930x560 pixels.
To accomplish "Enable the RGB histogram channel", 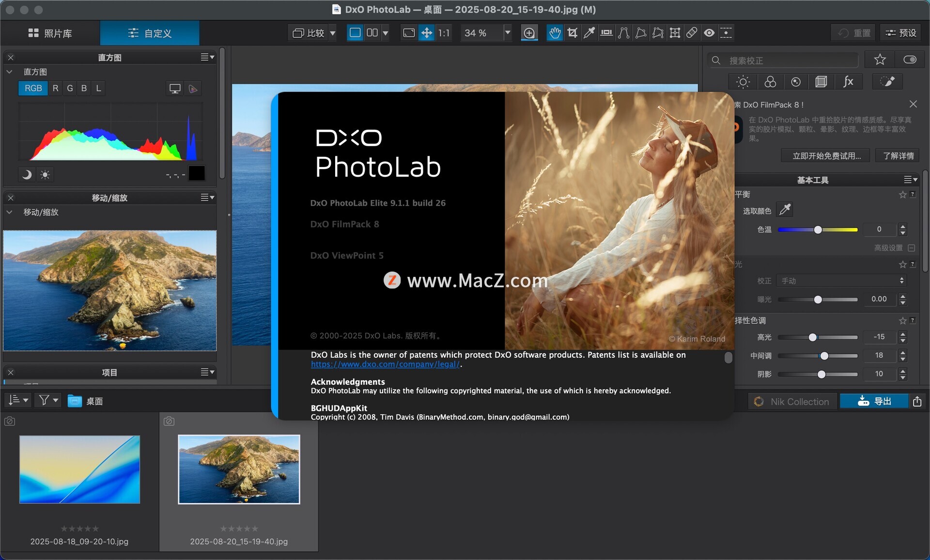I will (33, 88).
